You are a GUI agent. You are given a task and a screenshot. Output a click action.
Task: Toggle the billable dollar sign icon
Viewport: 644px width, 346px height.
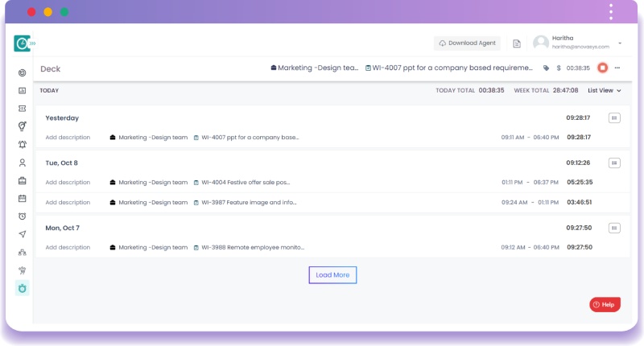pos(559,68)
